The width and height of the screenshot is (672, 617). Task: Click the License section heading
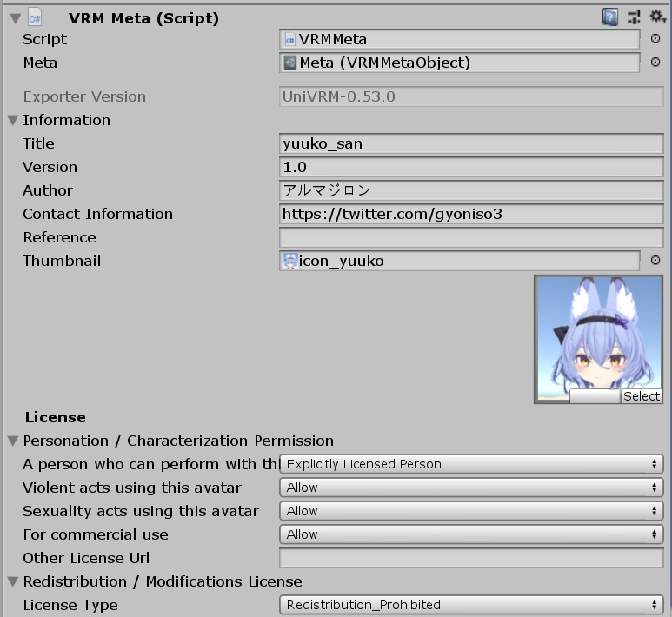point(56,417)
